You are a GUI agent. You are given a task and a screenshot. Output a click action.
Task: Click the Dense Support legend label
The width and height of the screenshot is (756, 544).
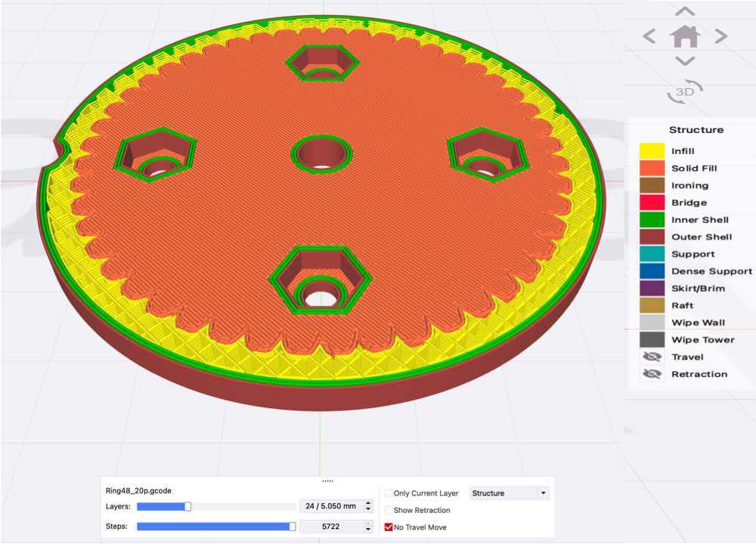point(711,271)
